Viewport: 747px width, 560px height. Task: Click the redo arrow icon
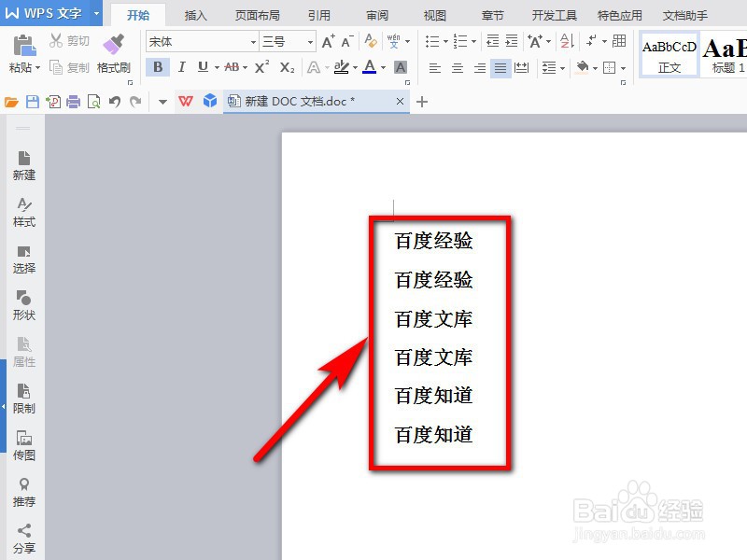(x=135, y=102)
